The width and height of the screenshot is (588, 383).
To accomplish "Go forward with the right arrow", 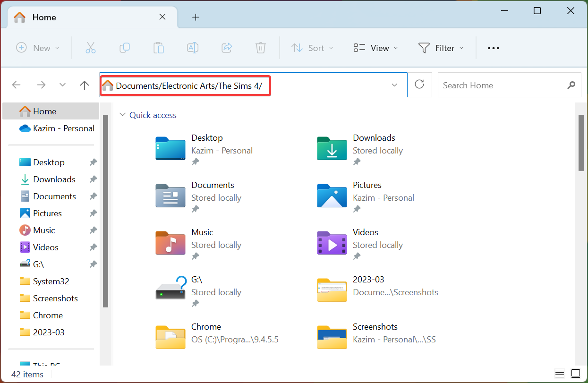I will click(42, 85).
